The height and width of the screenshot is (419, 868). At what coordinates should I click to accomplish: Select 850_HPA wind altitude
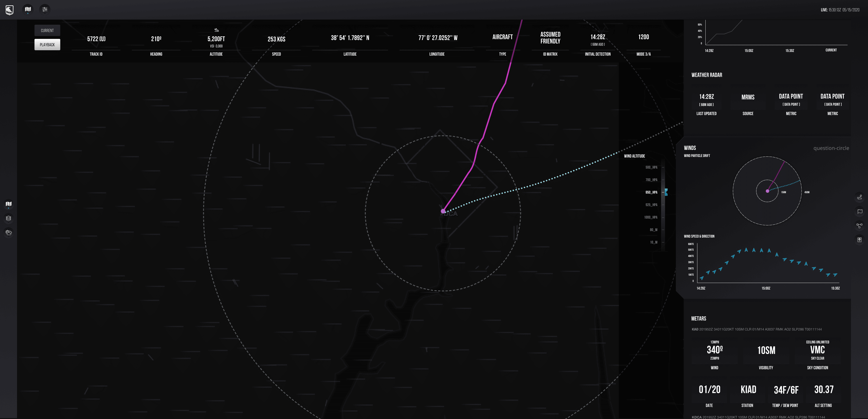coord(651,192)
